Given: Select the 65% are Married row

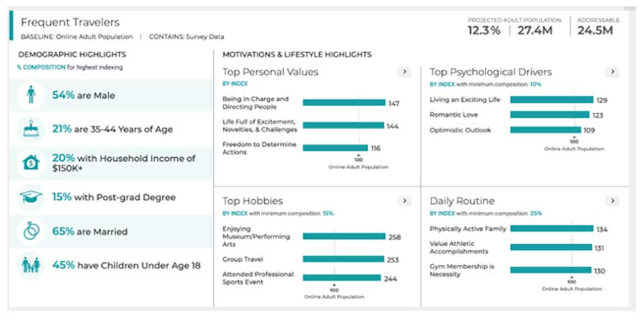Looking at the screenshot, I should [111, 231].
